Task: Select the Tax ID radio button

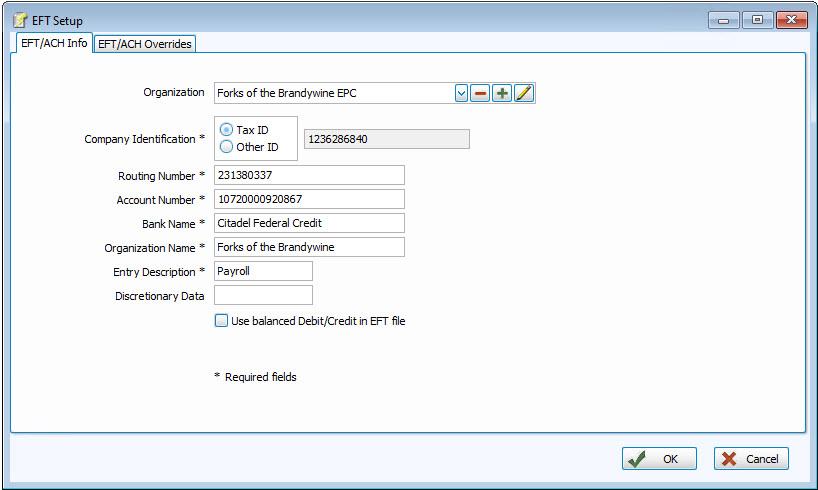Action: tap(226, 129)
